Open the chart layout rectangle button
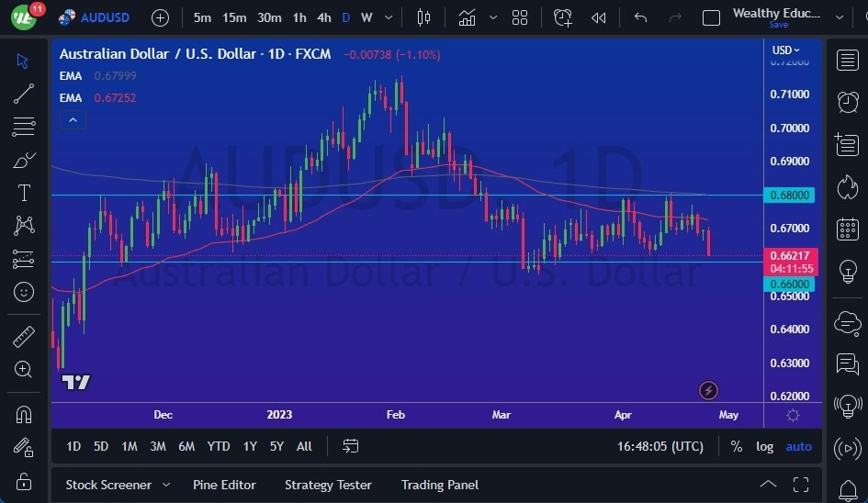The height and width of the screenshot is (503, 868). 711,17
